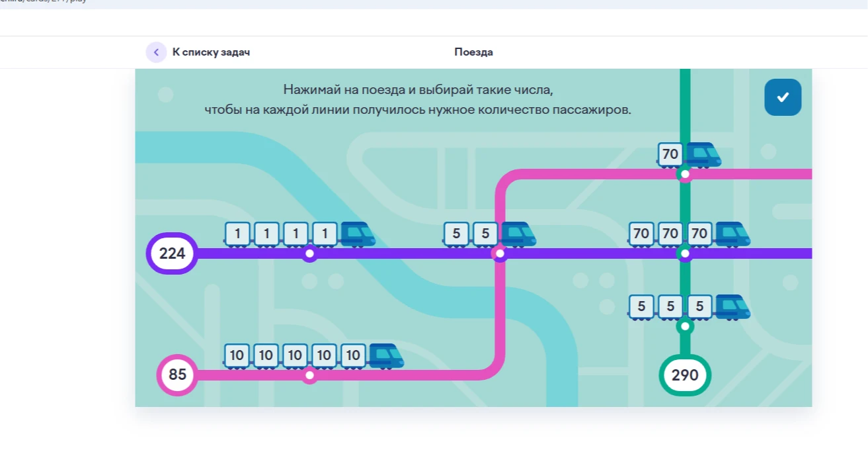Click the 224 purple line label

[x=172, y=253]
